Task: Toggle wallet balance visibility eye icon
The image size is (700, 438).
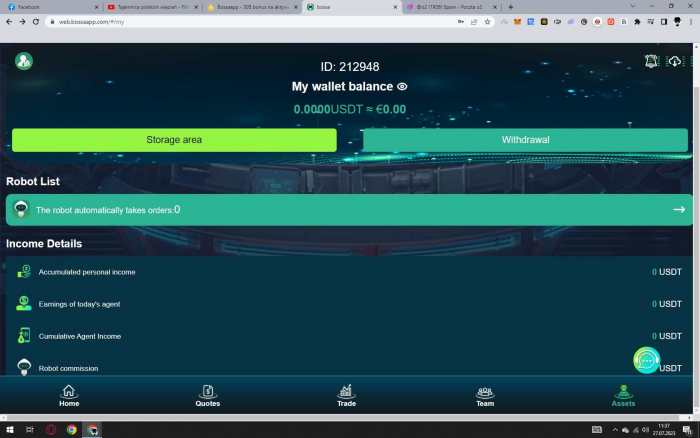Action: coord(402,87)
